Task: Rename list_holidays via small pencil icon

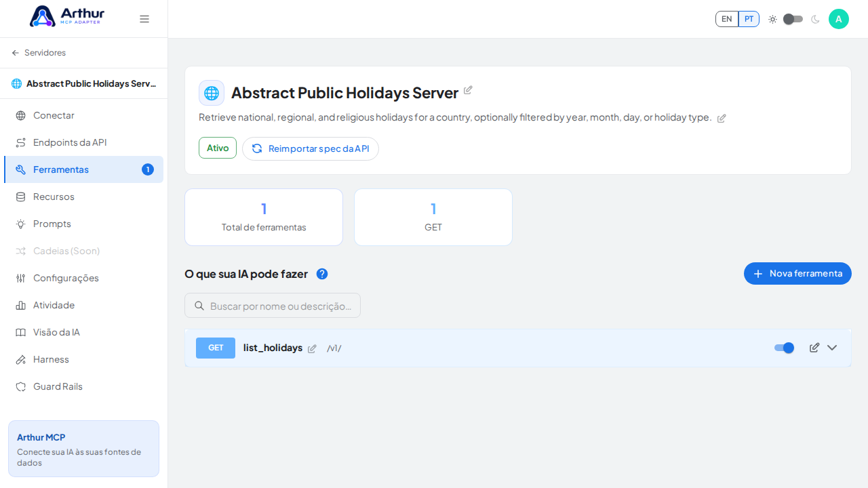Action: (x=312, y=348)
